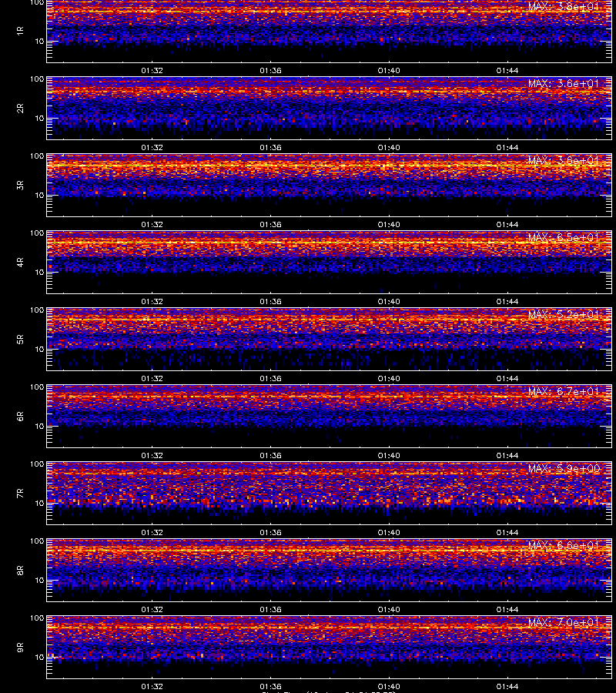The height and width of the screenshot is (693, 616).
Task: Click the 10 axis label of 7R
Action: click(x=39, y=504)
